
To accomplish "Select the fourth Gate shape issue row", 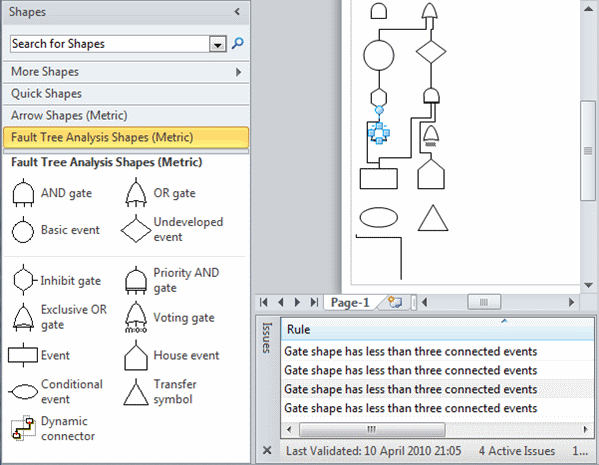I will 437,408.
